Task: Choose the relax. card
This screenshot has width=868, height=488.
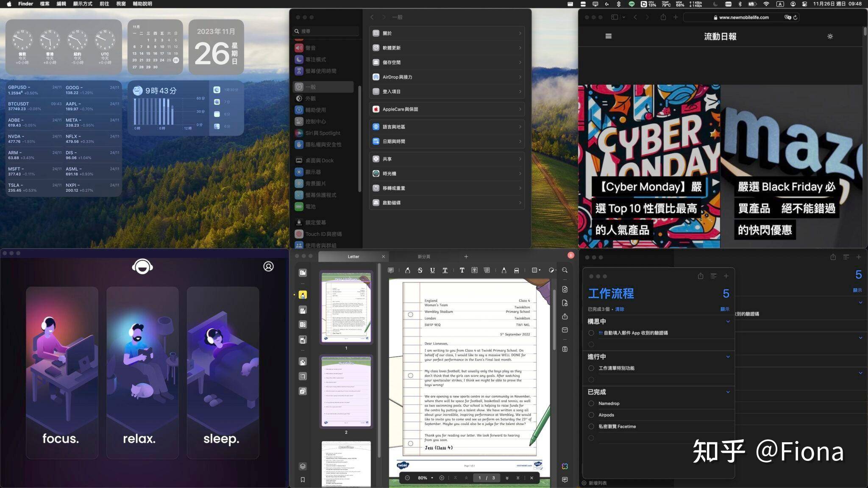Action: coord(142,372)
